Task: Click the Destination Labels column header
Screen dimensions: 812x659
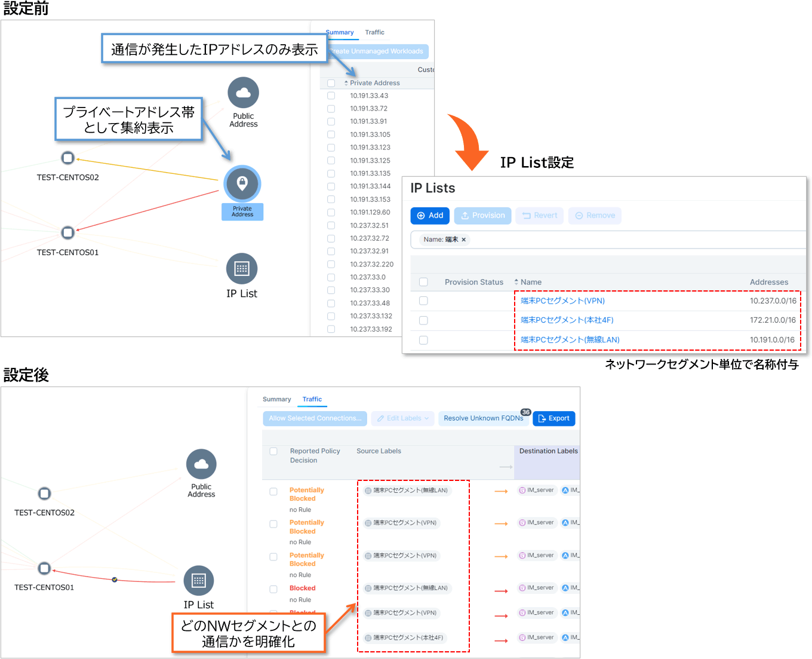Action: click(x=548, y=451)
